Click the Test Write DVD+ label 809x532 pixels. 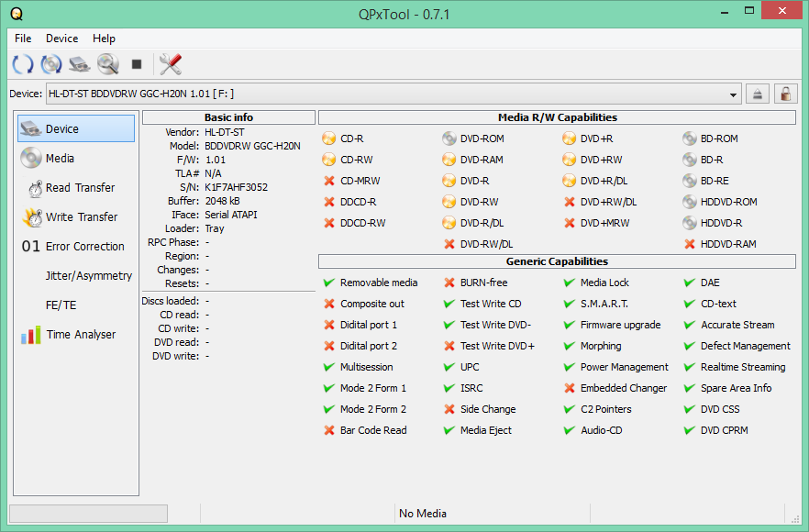click(x=497, y=346)
